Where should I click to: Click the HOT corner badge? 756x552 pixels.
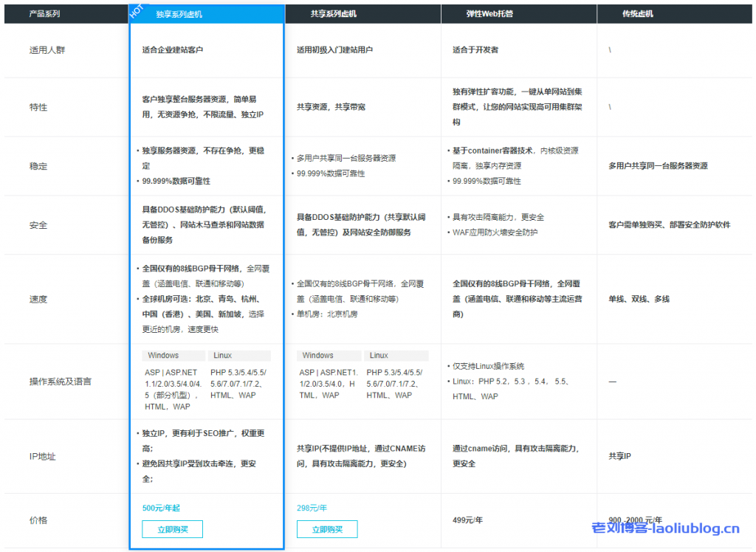[136, 13]
